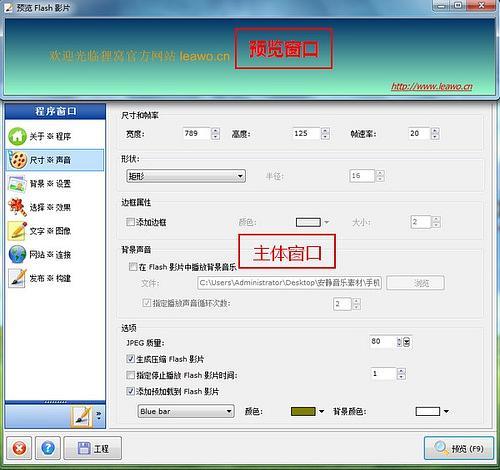500x470 pixels.
Task: Adjust the loop count spinner showing 2
Action: [356, 304]
